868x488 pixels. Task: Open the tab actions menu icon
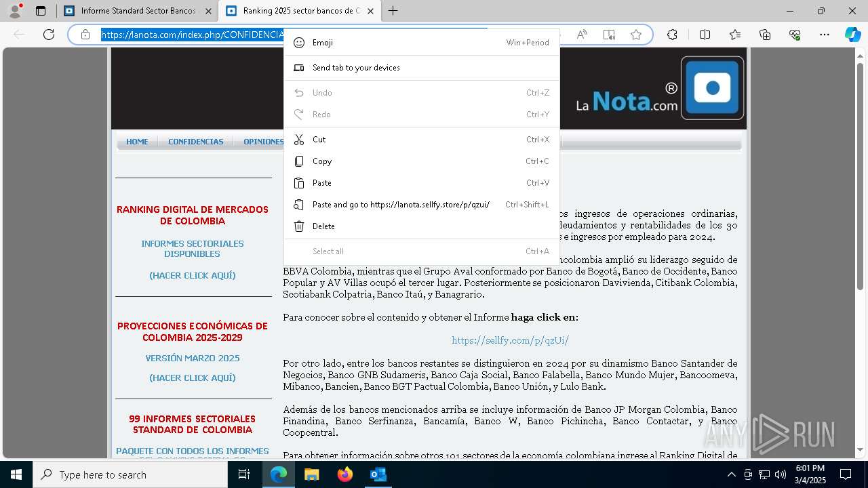click(x=41, y=11)
